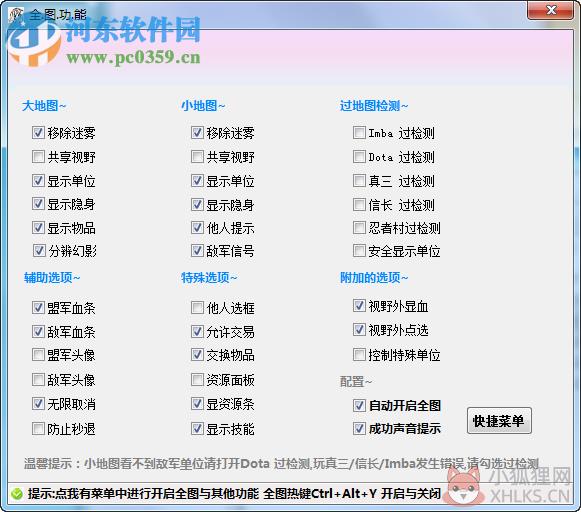
Task: Open the 快捷菜单 button
Action: pos(499,420)
